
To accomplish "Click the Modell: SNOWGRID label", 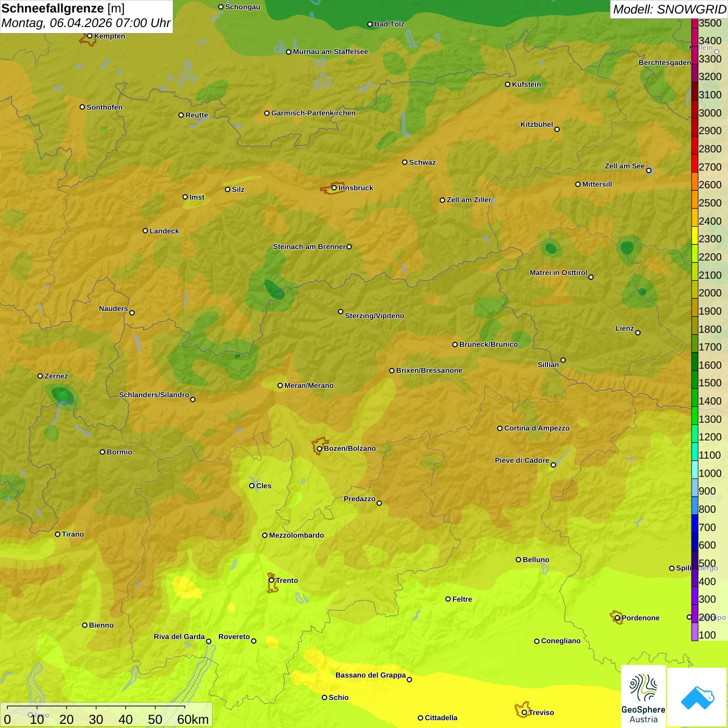I will (x=669, y=9).
